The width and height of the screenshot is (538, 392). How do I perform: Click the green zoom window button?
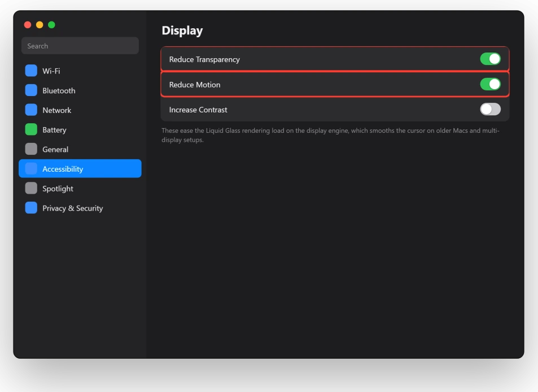51,25
